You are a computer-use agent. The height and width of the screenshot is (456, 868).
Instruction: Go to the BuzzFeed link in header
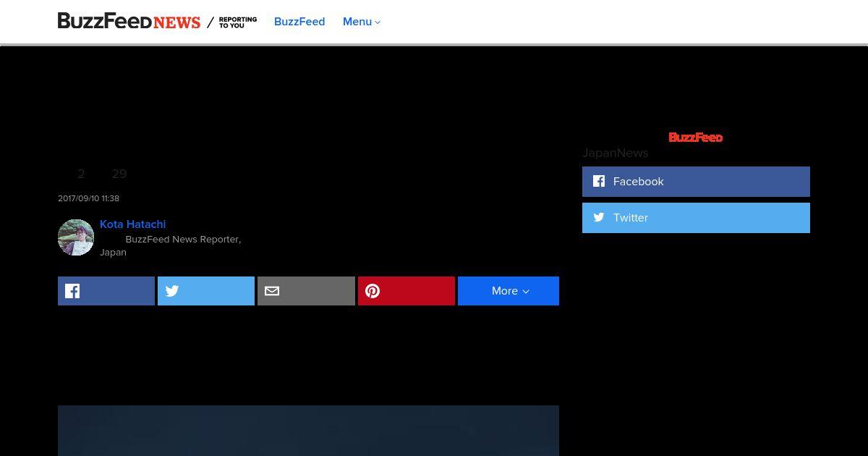[x=299, y=22]
